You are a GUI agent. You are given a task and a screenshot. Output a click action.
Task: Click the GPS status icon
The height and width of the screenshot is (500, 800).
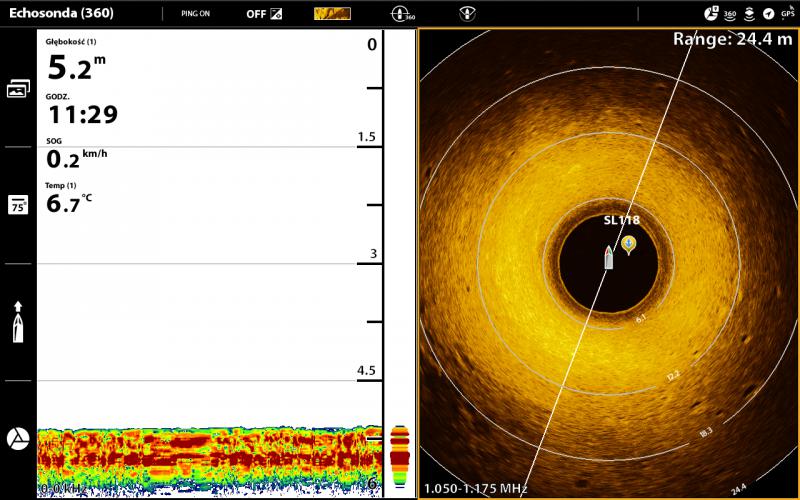click(x=786, y=14)
